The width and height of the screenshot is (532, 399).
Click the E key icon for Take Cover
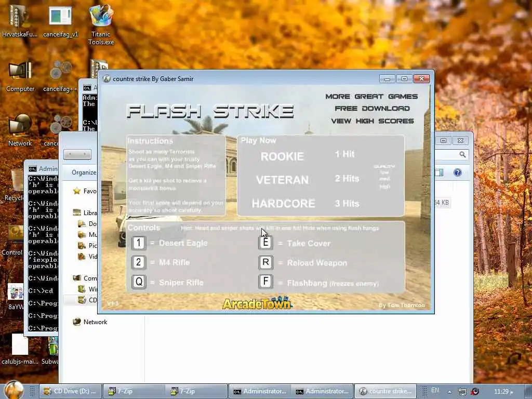coord(265,243)
